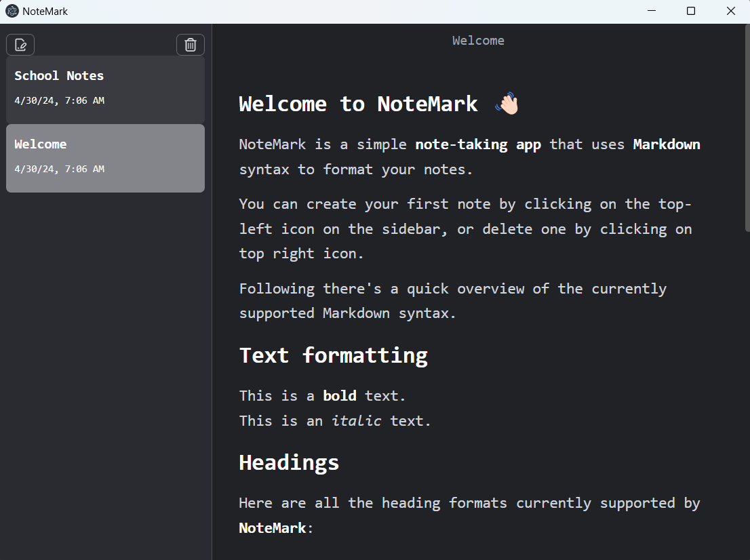Click the Welcome title at the top of the editor
Image resolution: width=750 pixels, height=560 pixels.
(478, 41)
